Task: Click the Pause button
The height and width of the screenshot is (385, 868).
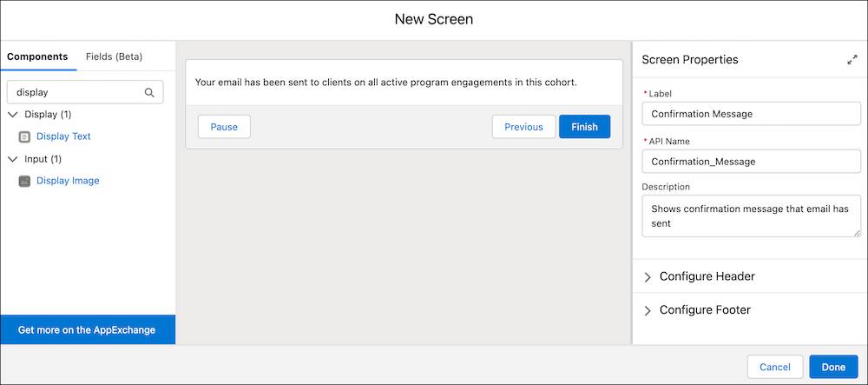Action: click(x=224, y=127)
